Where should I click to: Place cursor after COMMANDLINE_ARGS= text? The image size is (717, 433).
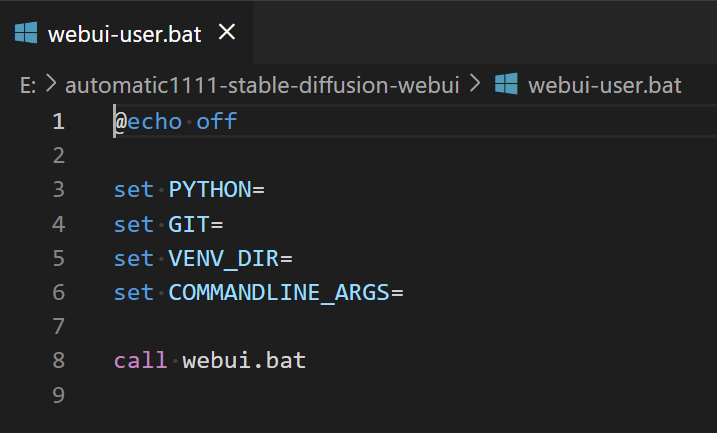(x=404, y=293)
